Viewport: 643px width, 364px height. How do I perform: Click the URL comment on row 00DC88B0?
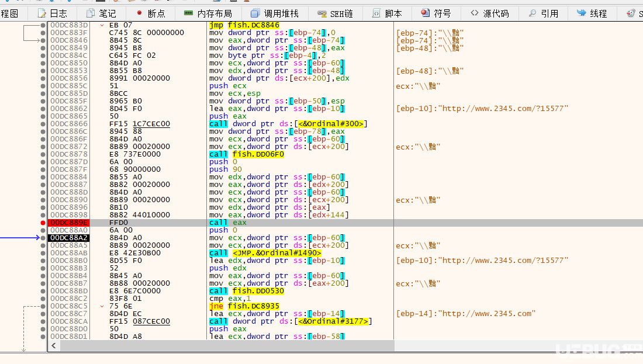[482, 261]
